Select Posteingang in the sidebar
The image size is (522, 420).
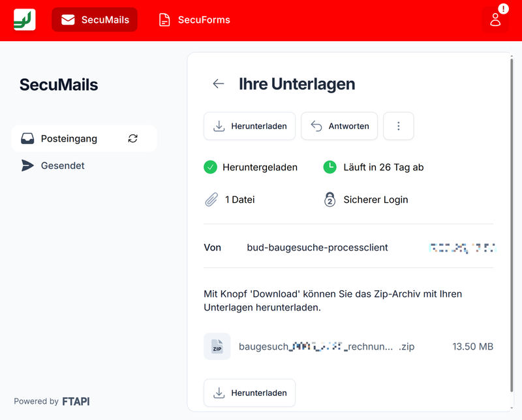click(x=84, y=138)
